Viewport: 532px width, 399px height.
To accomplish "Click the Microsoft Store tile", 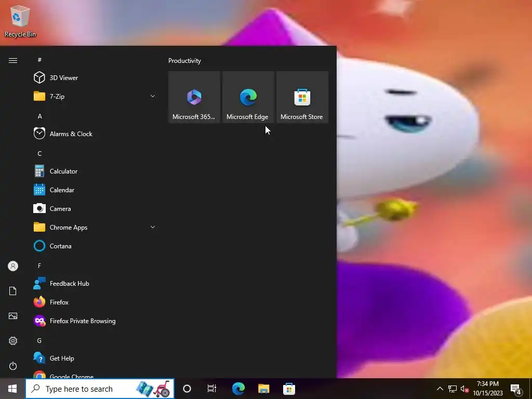I will pos(302,97).
